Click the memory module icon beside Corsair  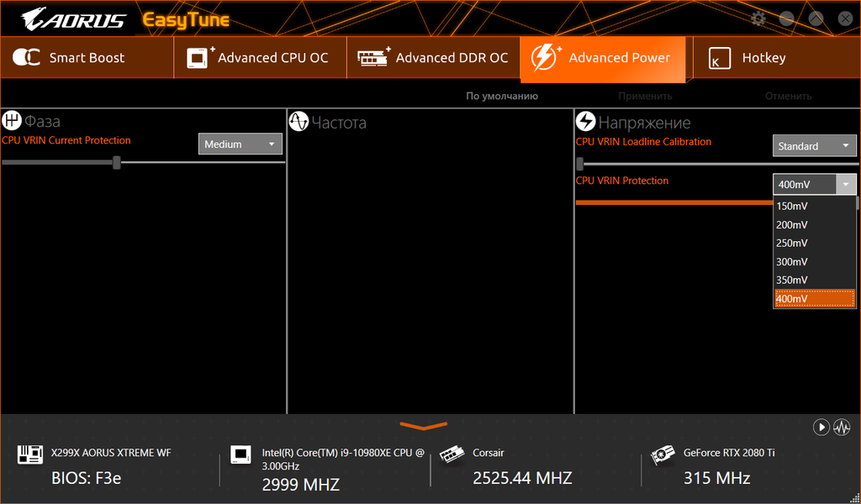[x=452, y=455]
